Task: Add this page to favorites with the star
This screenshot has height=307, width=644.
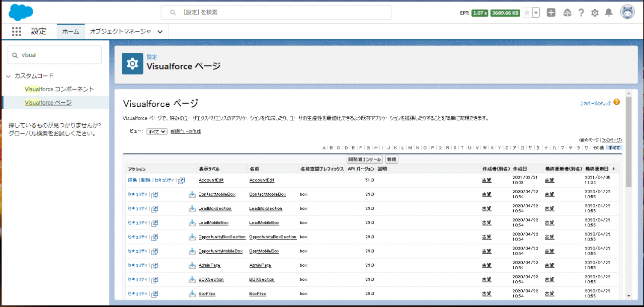Action: point(527,13)
